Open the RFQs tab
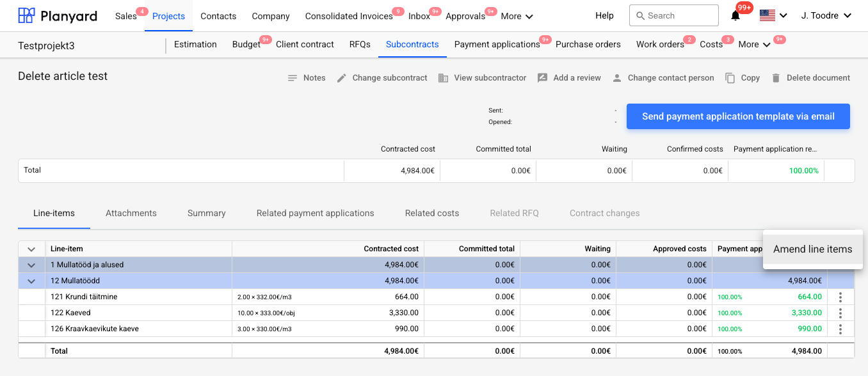 pyautogui.click(x=360, y=44)
